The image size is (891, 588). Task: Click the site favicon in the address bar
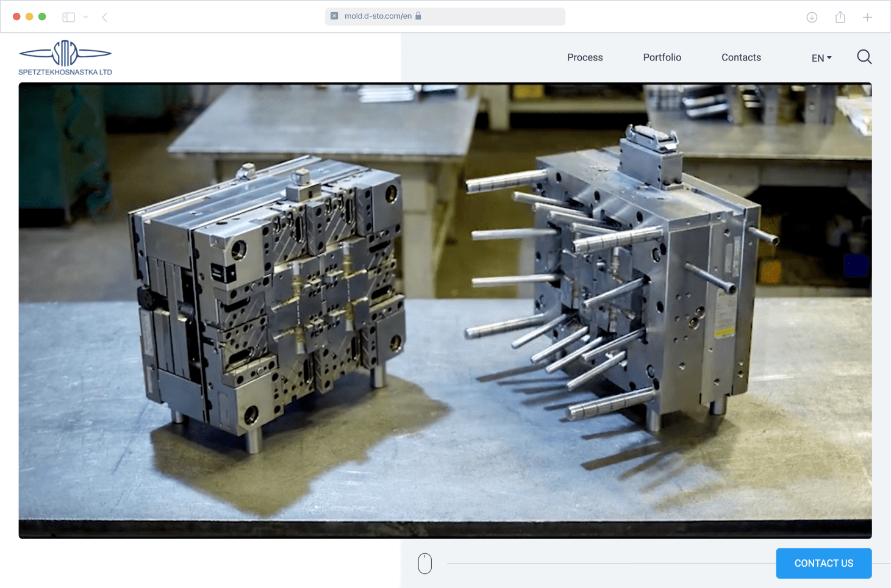click(x=334, y=16)
